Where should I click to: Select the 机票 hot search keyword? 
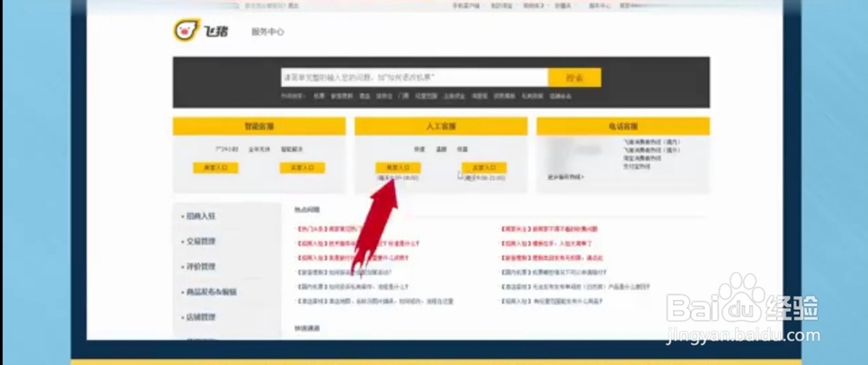tap(319, 96)
